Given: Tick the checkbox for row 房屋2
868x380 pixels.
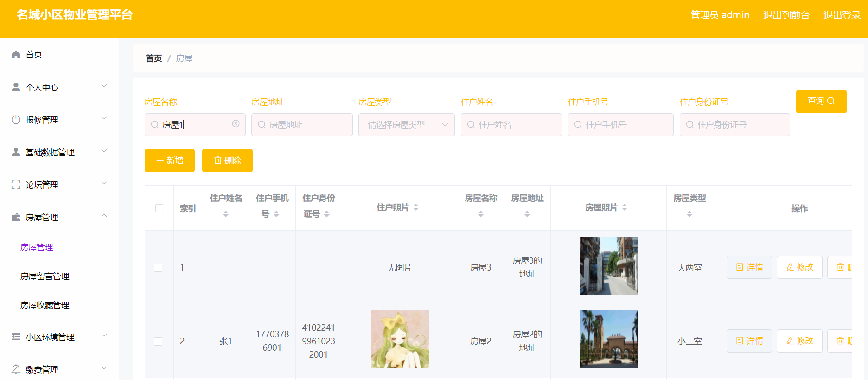Looking at the screenshot, I should tap(158, 341).
